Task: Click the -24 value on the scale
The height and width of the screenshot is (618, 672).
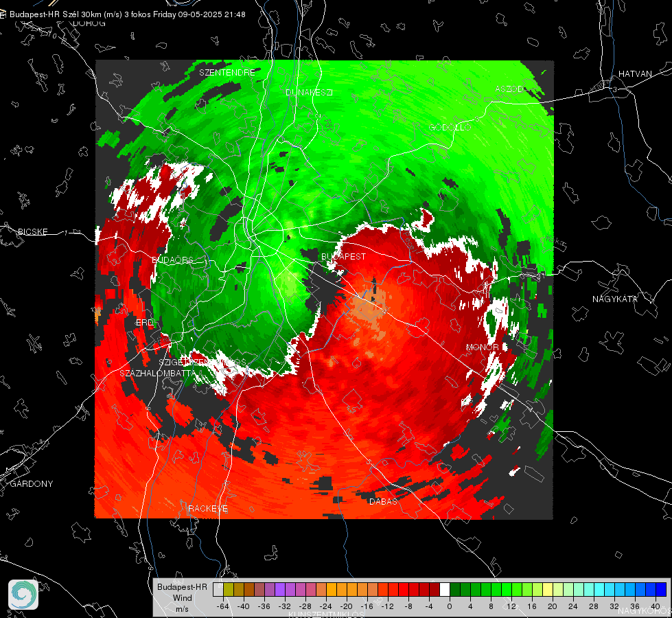Action: [x=326, y=606]
